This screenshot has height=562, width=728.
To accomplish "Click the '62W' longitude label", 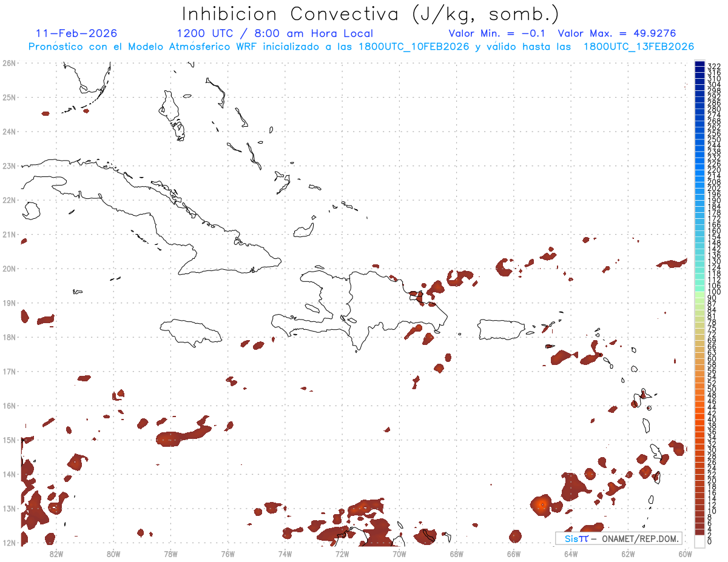I will click(x=628, y=554).
